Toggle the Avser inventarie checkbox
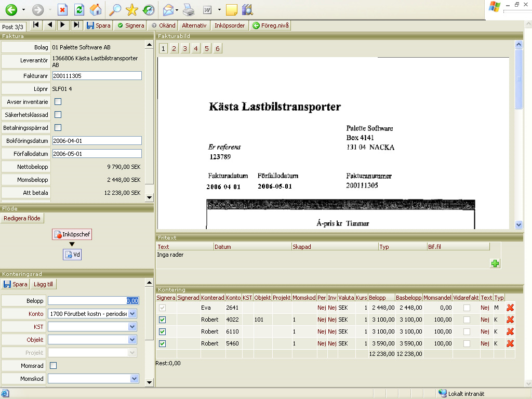 pos(58,102)
